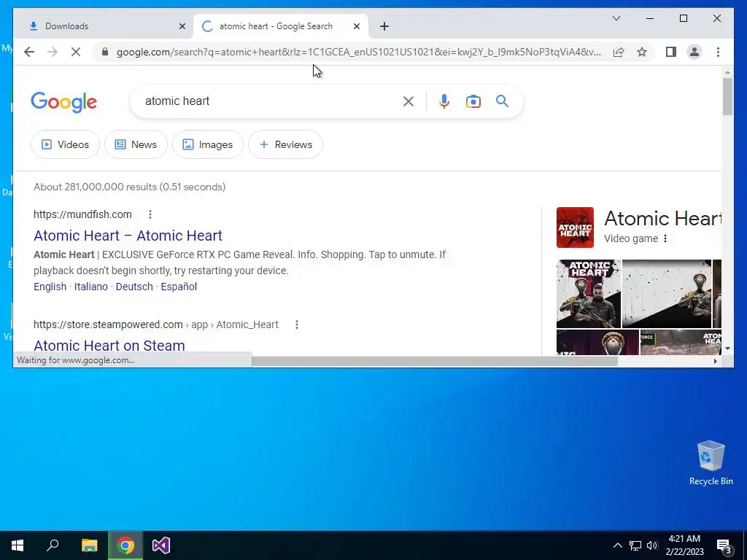Open clock showing 4:21 AM
This screenshot has width=747, height=560.
pyautogui.click(x=684, y=545)
